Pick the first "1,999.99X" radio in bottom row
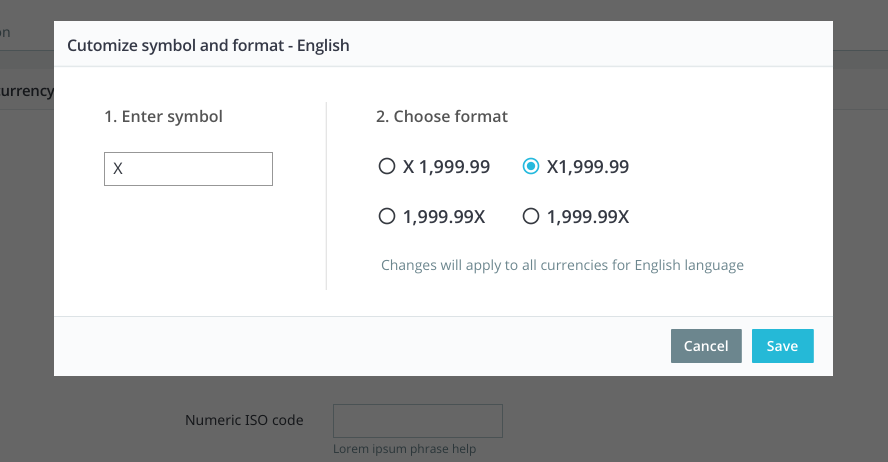 (387, 216)
